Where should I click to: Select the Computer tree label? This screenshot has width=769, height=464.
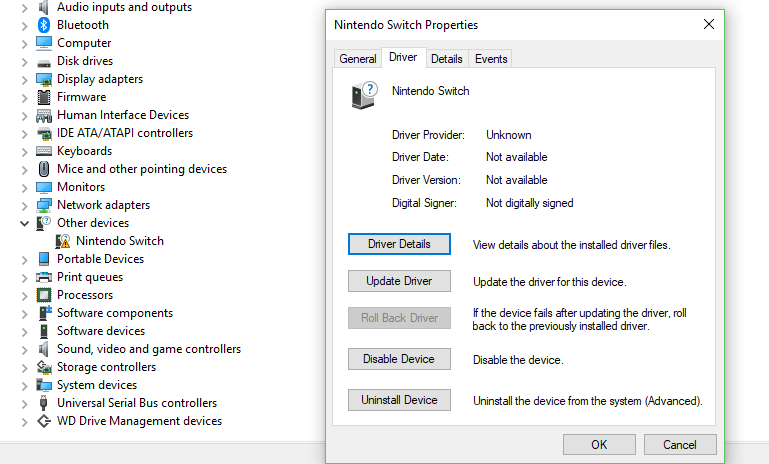(x=84, y=43)
